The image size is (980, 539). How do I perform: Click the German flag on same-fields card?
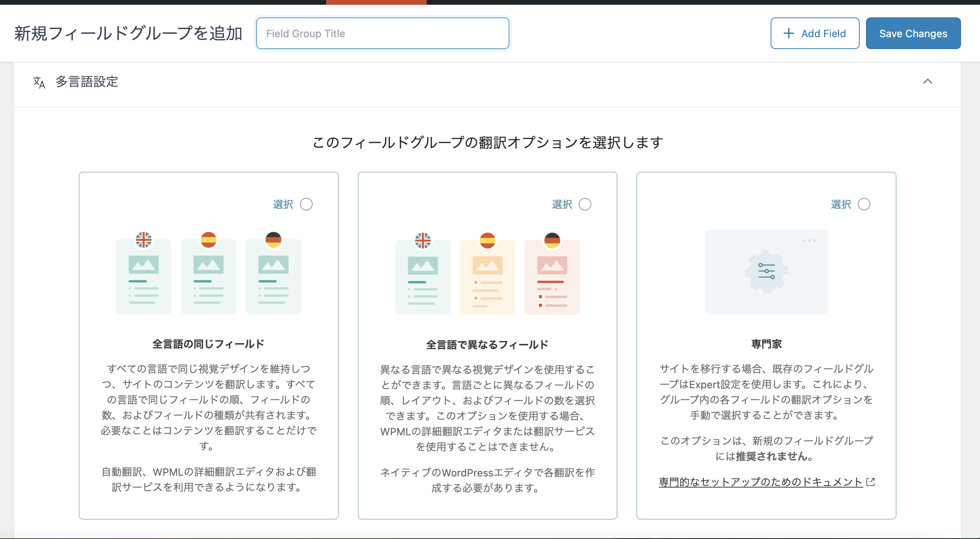tap(273, 240)
